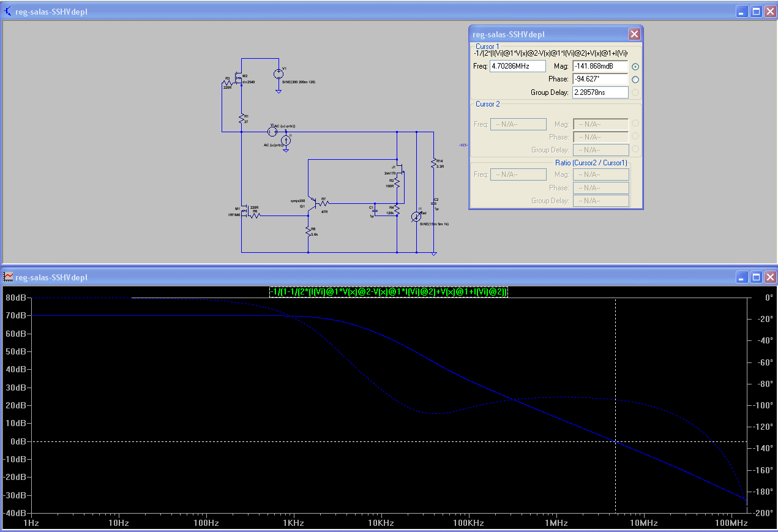Click the SINE(15m 5m 1k) text

[x=434, y=224]
